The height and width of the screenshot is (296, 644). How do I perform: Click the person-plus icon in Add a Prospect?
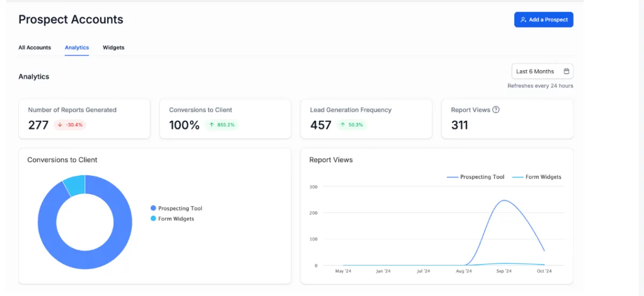point(523,20)
